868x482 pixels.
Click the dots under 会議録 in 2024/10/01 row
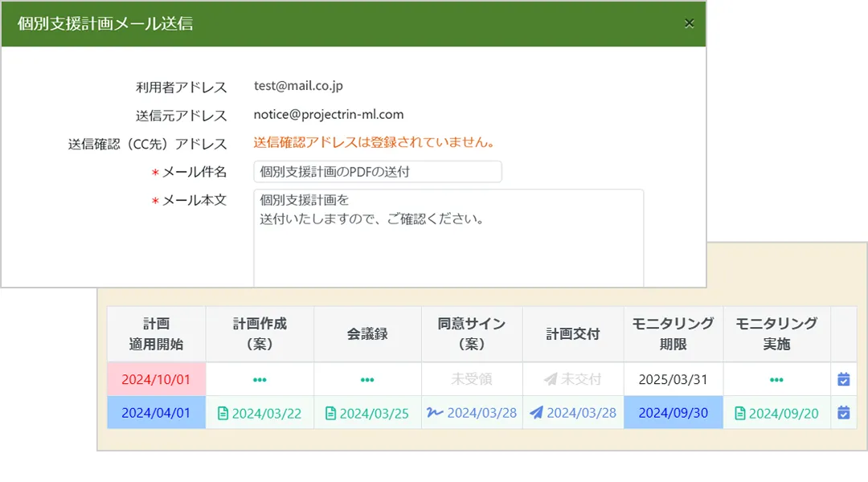coord(367,380)
